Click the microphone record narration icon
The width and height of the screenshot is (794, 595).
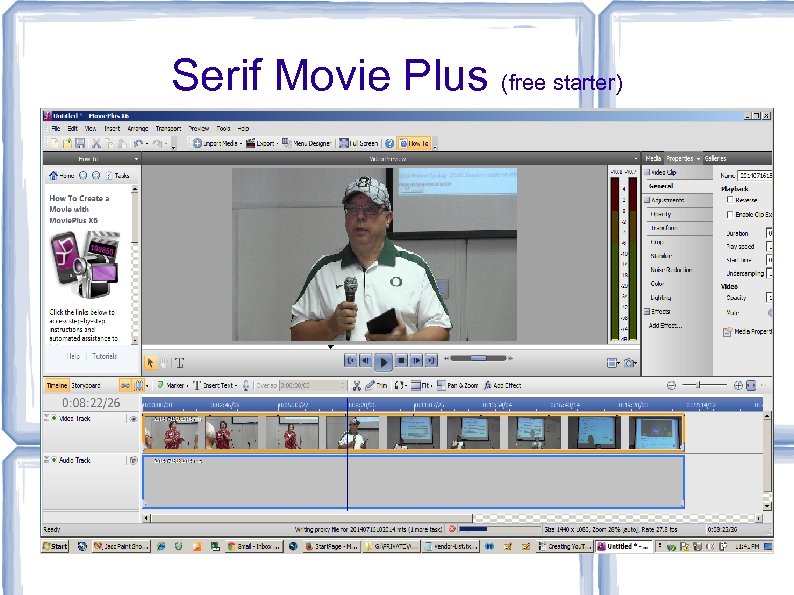(246, 385)
